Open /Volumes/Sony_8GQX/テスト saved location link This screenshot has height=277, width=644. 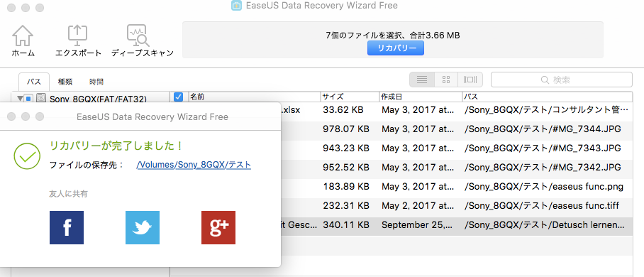pos(194,165)
